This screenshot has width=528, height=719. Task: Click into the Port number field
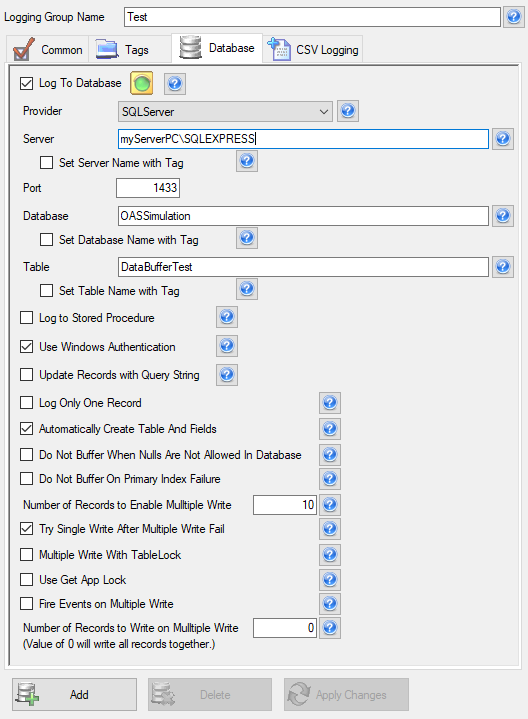[148, 188]
